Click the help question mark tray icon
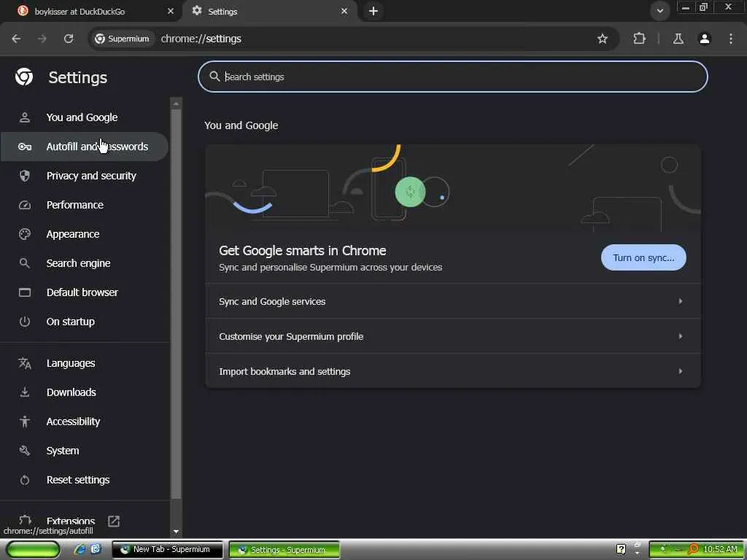 pos(622,549)
